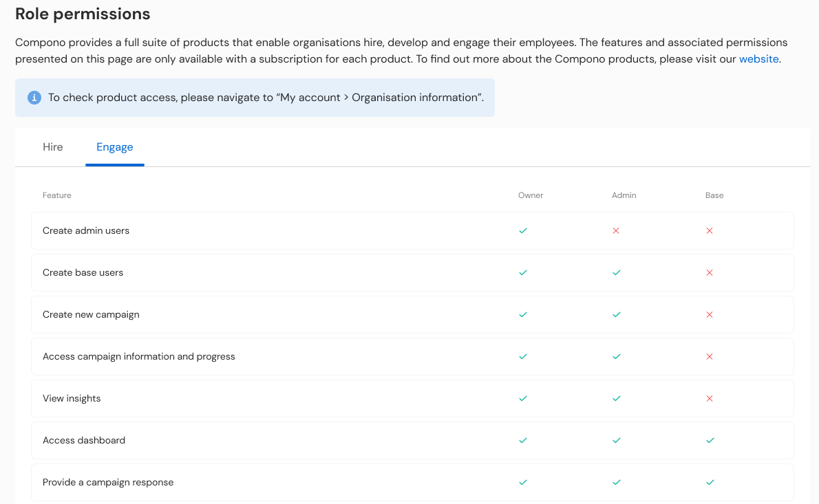Screen dimensions: 819x504
Task: Click the blue info icon in banner
Action: (34, 98)
